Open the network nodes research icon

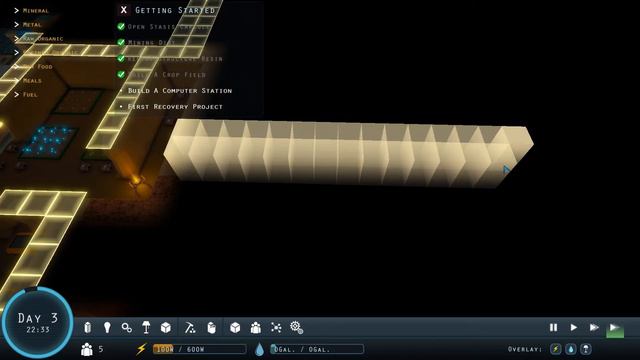[x=276, y=327]
